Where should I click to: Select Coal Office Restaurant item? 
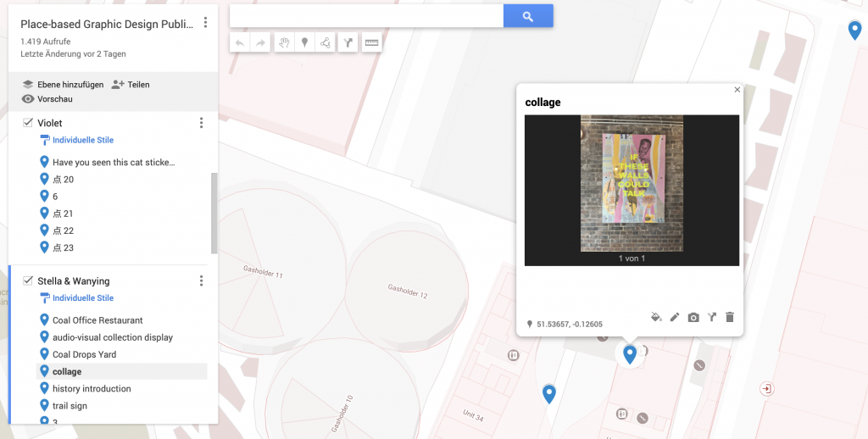122,320
